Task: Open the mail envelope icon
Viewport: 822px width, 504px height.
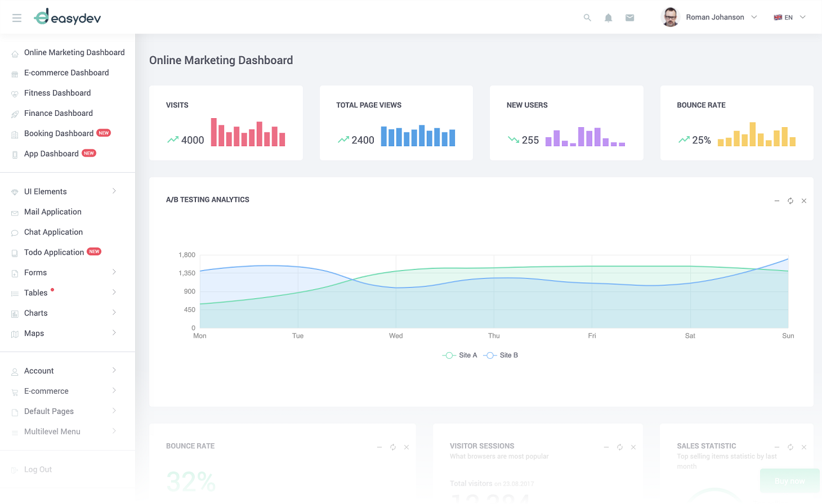Action: pyautogui.click(x=629, y=18)
